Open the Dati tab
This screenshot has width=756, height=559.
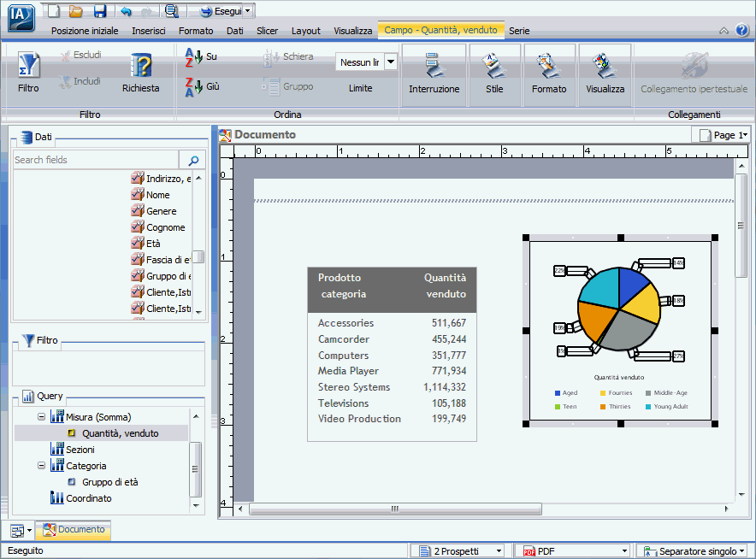click(x=235, y=31)
